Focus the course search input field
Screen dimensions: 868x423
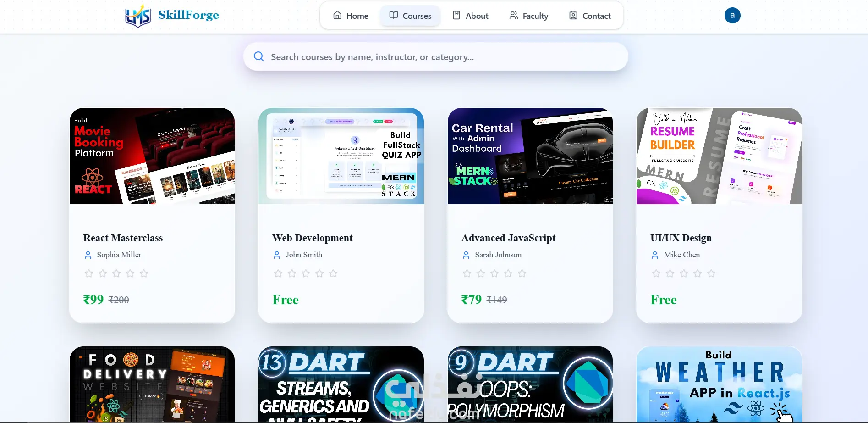[435, 56]
